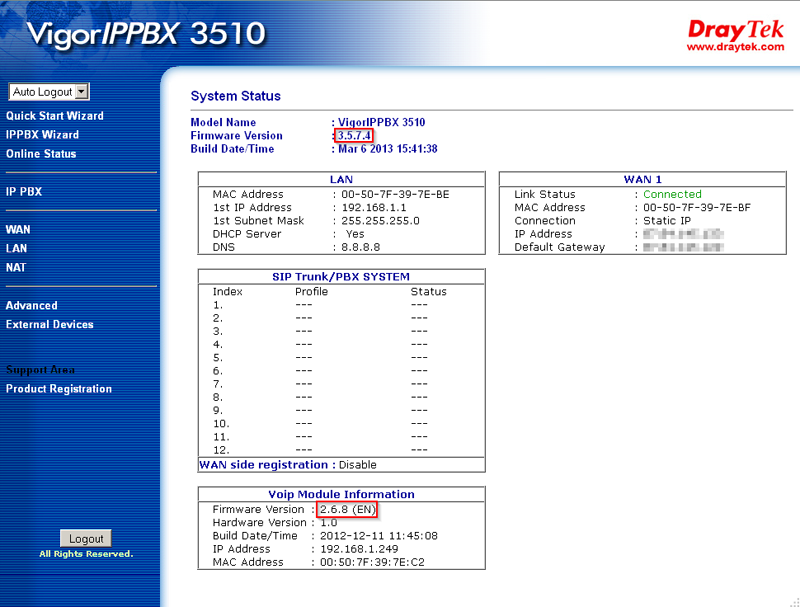Expand the WAN menu

[18, 230]
